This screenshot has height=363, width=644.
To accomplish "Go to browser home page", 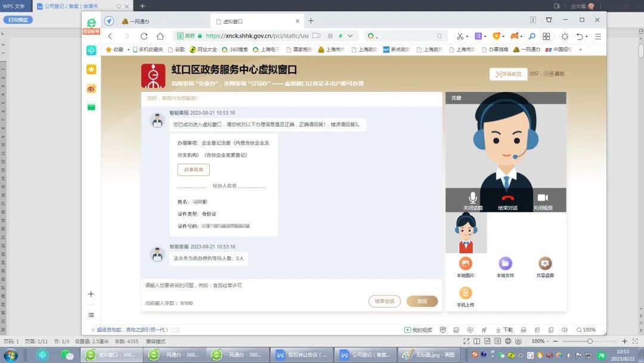I will (160, 36).
